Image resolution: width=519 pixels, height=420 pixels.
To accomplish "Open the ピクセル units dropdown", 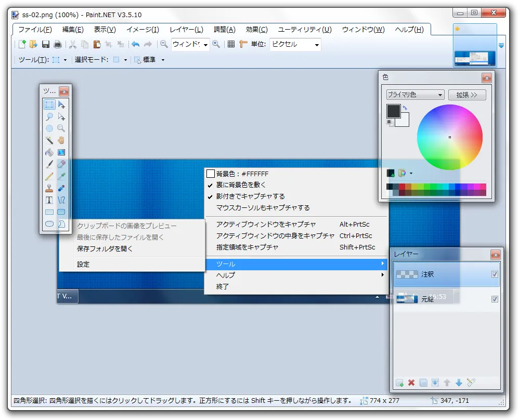I will coord(295,45).
